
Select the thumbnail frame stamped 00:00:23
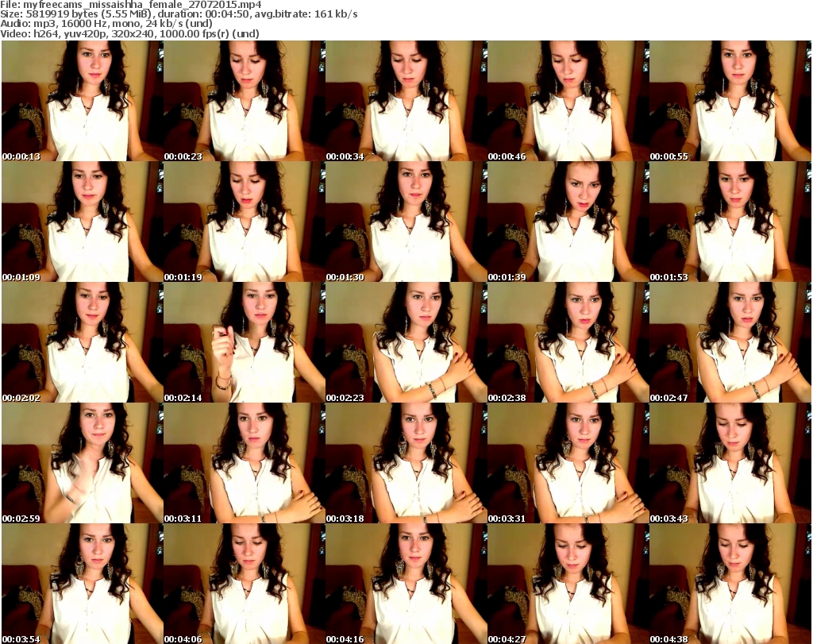245,101
